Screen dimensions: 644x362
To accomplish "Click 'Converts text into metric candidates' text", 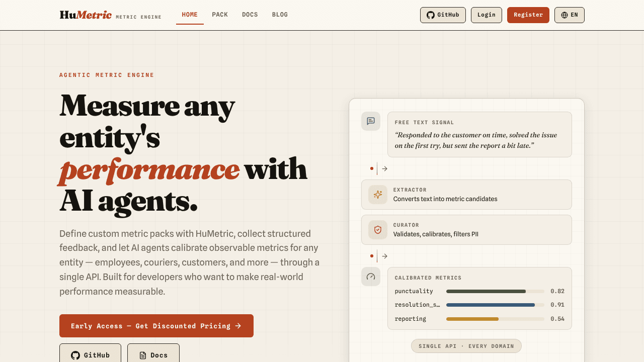I will pos(445,199).
